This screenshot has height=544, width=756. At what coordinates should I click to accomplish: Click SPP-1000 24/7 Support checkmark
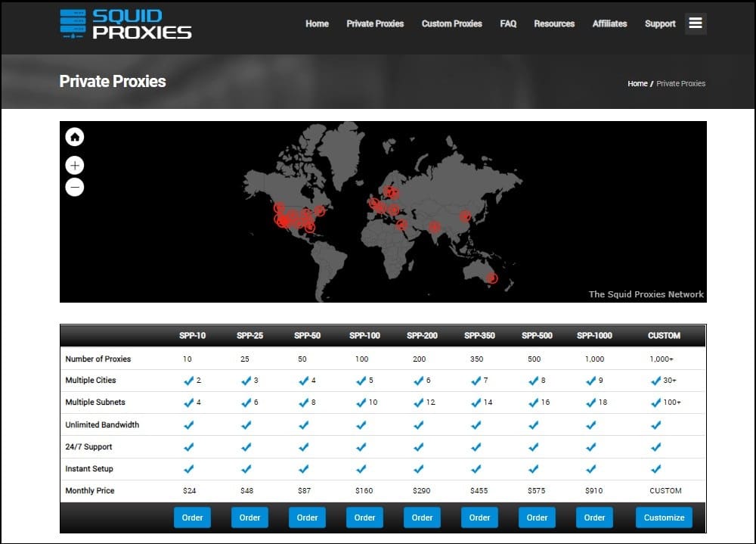(590, 447)
